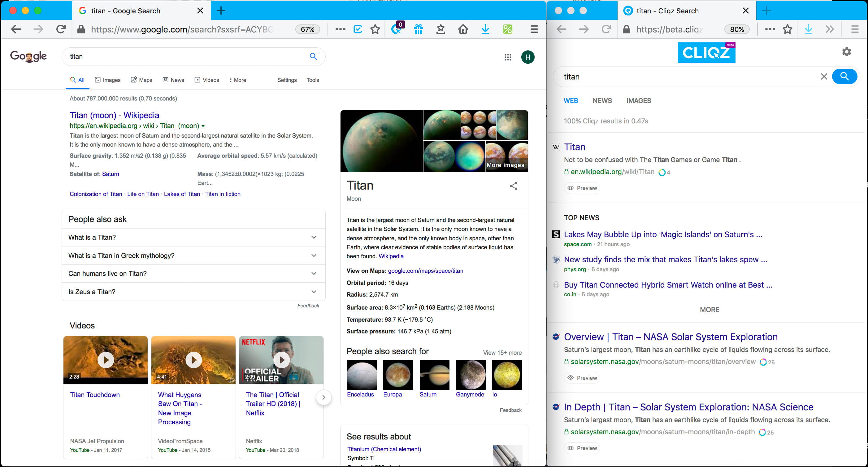Share the Titan knowledge panel
The height and width of the screenshot is (467, 868).
(x=514, y=186)
